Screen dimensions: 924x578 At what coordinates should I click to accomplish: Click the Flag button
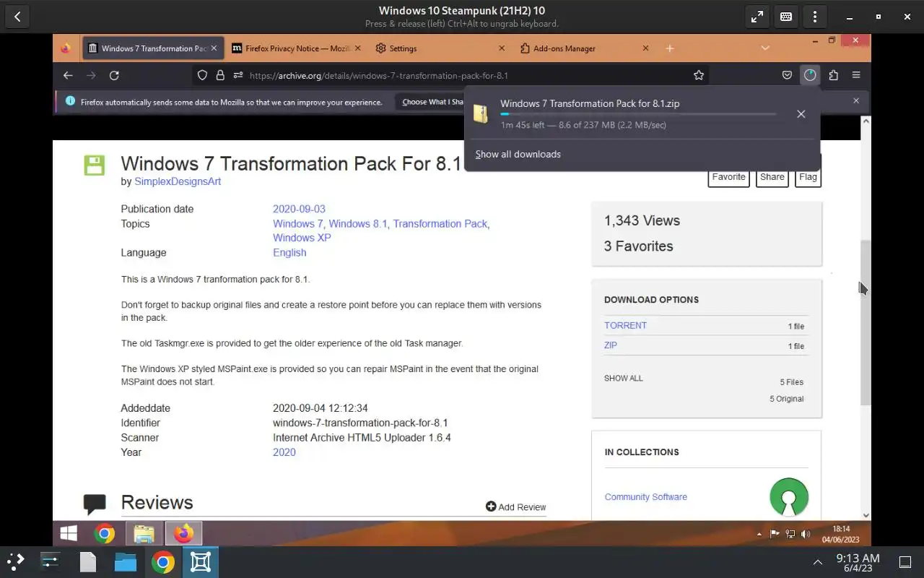808,177
